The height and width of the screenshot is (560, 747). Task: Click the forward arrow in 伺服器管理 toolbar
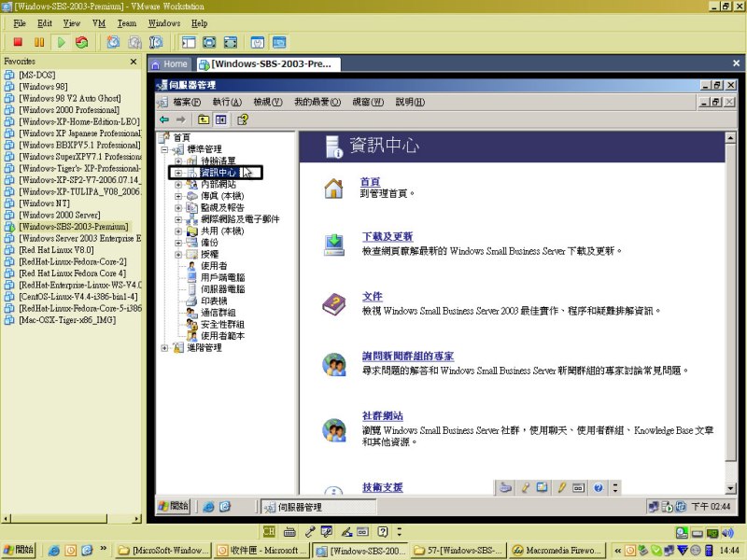click(181, 119)
